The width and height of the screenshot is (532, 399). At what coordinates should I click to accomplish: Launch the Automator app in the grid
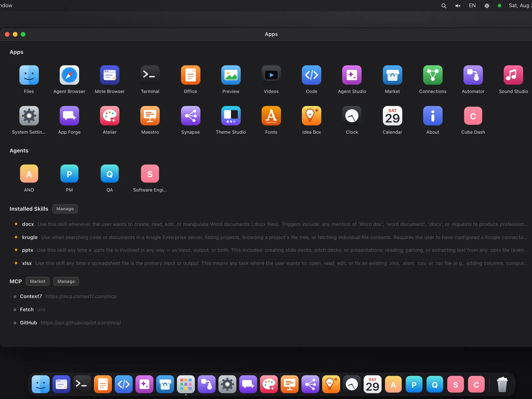[x=473, y=75]
